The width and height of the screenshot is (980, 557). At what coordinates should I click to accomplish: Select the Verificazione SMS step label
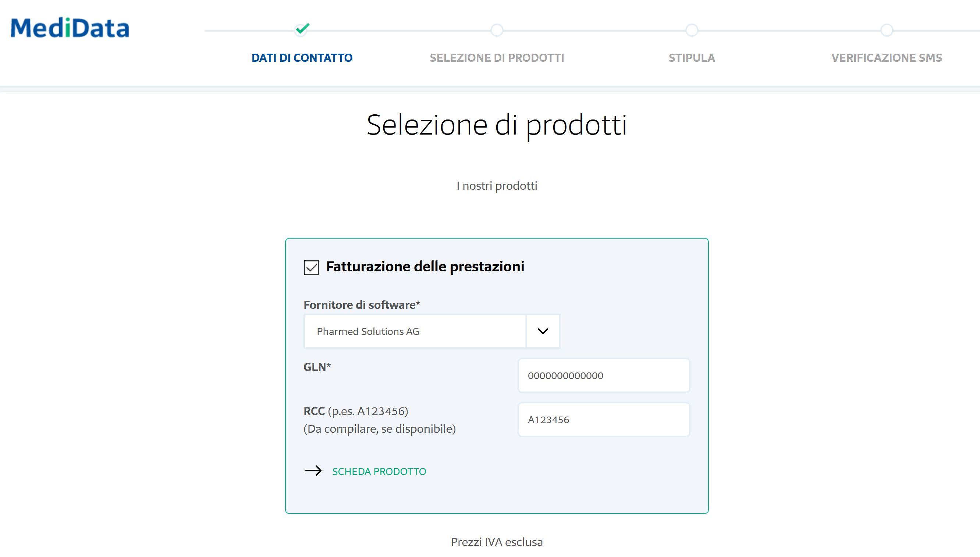tap(887, 58)
